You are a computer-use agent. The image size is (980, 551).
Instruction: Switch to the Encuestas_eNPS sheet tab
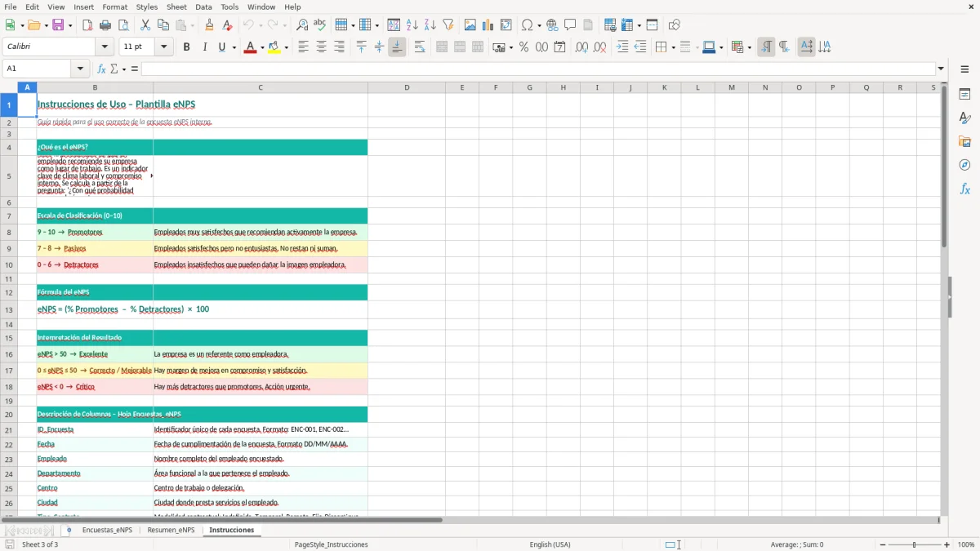tap(107, 530)
